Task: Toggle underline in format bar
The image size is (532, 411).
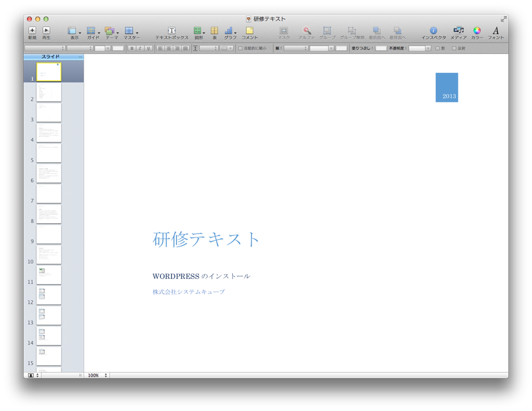Action: (x=148, y=48)
